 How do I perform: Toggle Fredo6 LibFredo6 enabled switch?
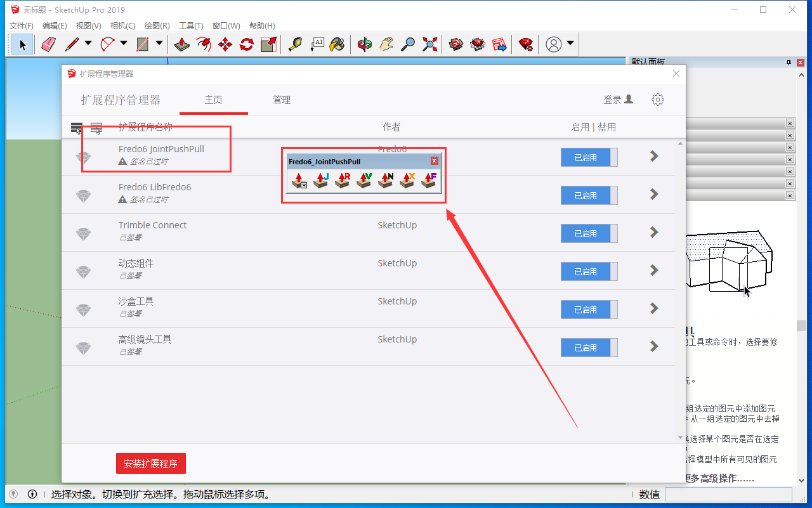(x=589, y=195)
